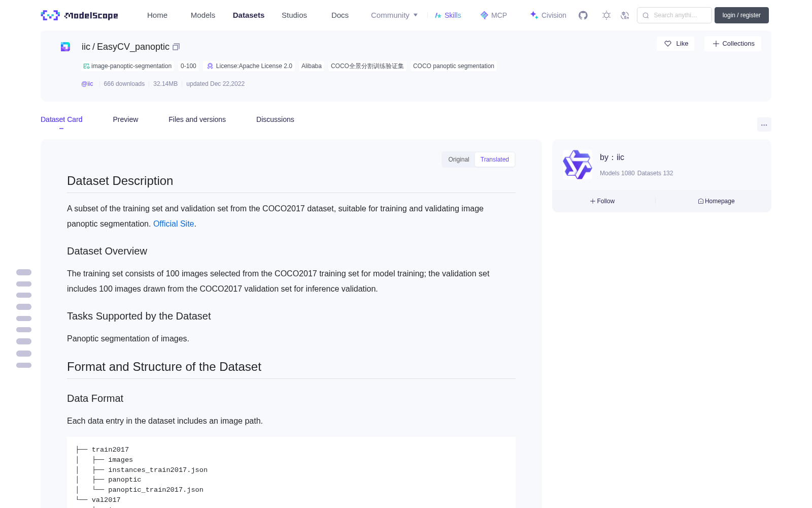Viewport: 812px width, 508px height.
Task: Open Civision from the top navigation
Action: (x=548, y=15)
